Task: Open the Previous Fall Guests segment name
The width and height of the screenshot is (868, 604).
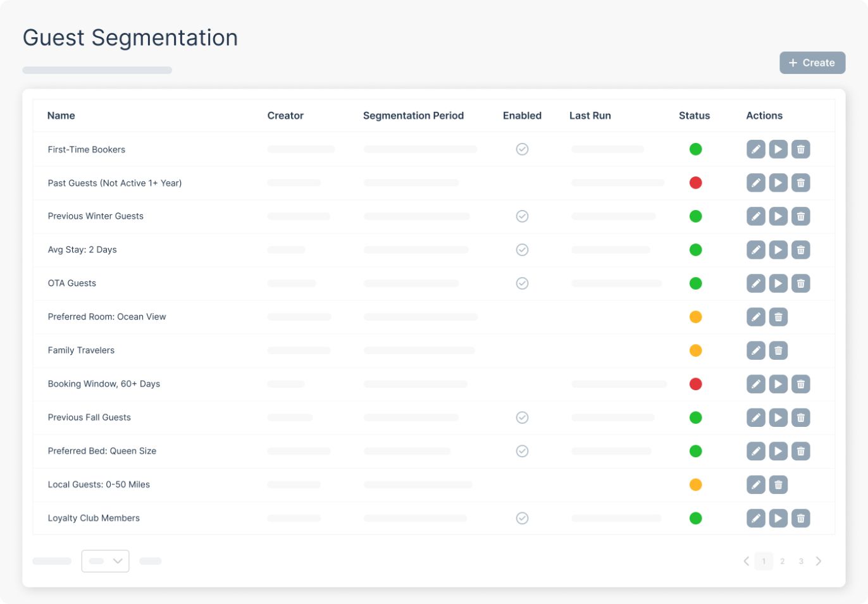Action: 89,417
